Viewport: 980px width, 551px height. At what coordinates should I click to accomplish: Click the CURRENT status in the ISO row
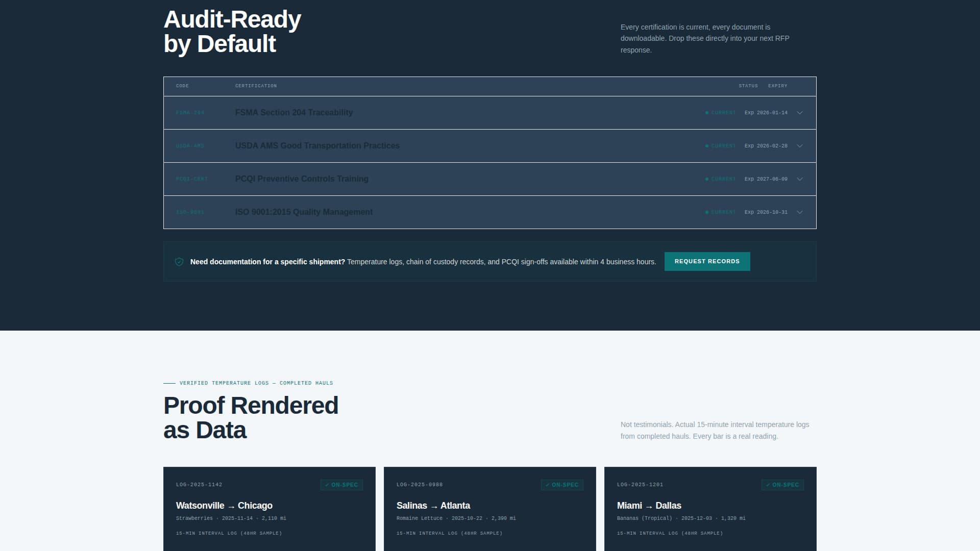click(x=721, y=212)
